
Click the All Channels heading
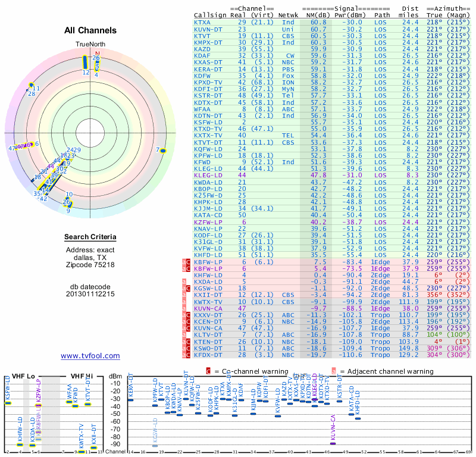(90, 30)
